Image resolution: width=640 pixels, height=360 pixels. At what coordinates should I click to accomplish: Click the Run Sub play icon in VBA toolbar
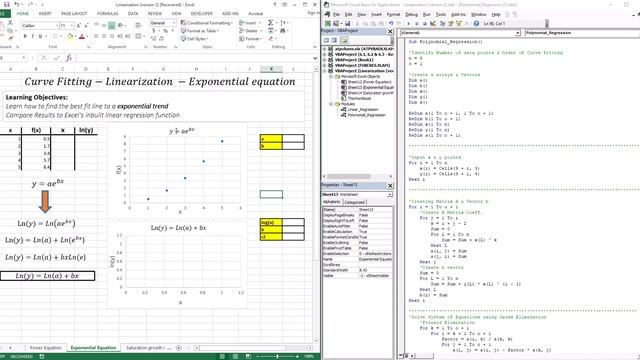(408, 24)
